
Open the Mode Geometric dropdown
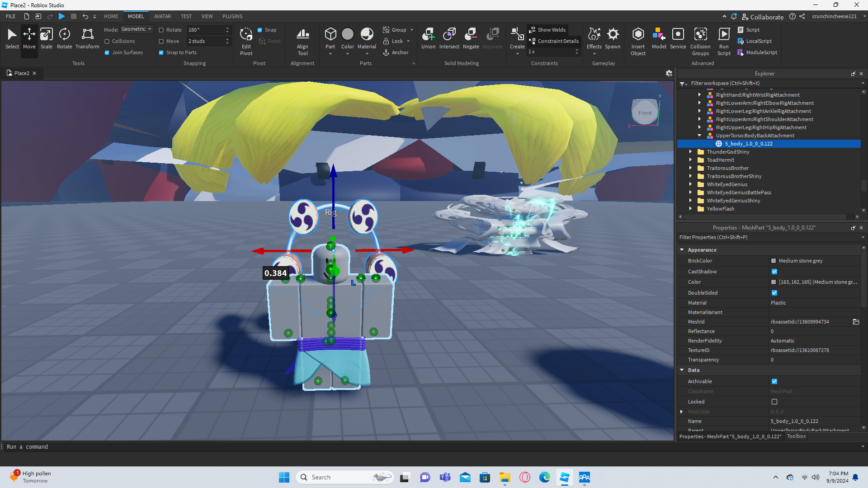(137, 29)
